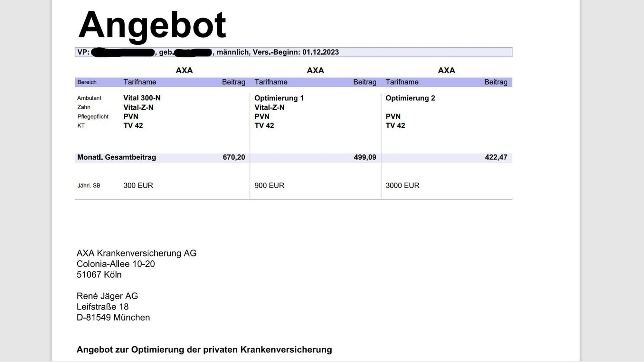644x362 pixels.
Task: Click the 'männlich' text in the VP header line
Action: [x=233, y=52]
